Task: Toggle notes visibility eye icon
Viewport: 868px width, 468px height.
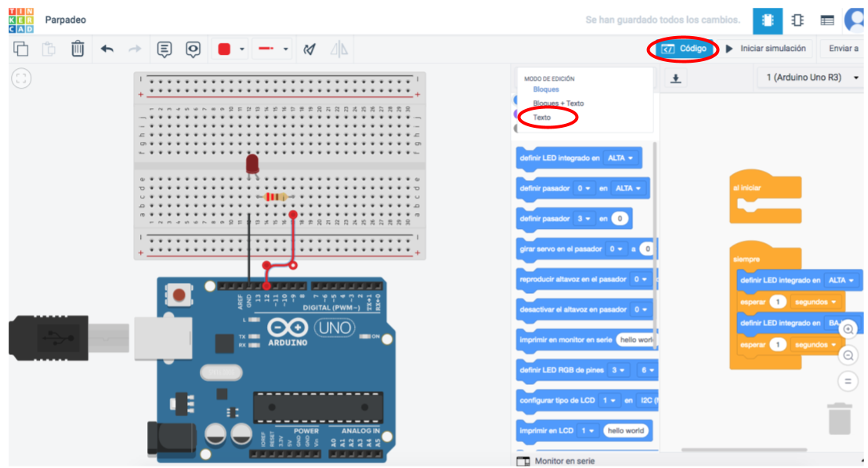Action: (x=193, y=49)
